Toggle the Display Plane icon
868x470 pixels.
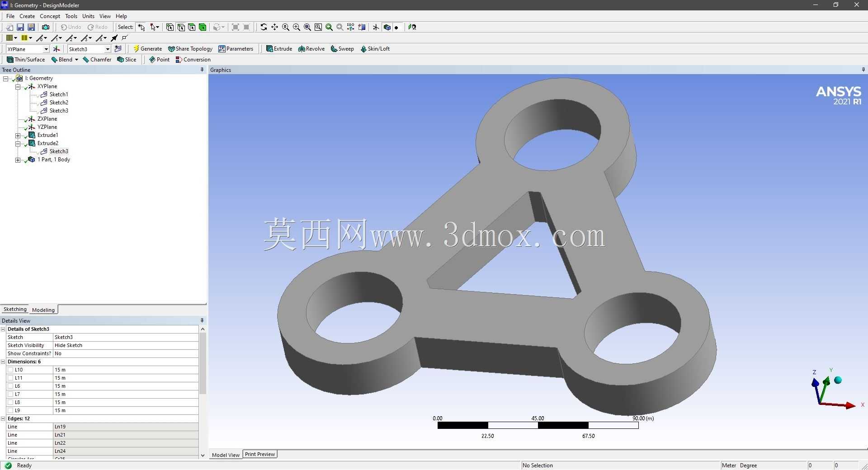tap(376, 27)
